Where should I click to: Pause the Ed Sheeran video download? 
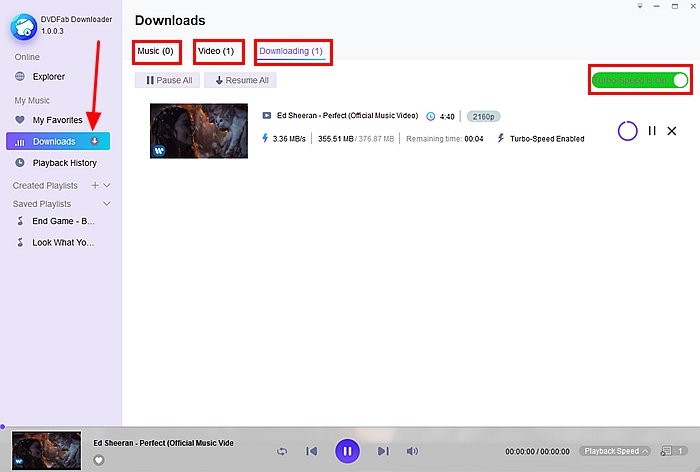pyautogui.click(x=652, y=131)
